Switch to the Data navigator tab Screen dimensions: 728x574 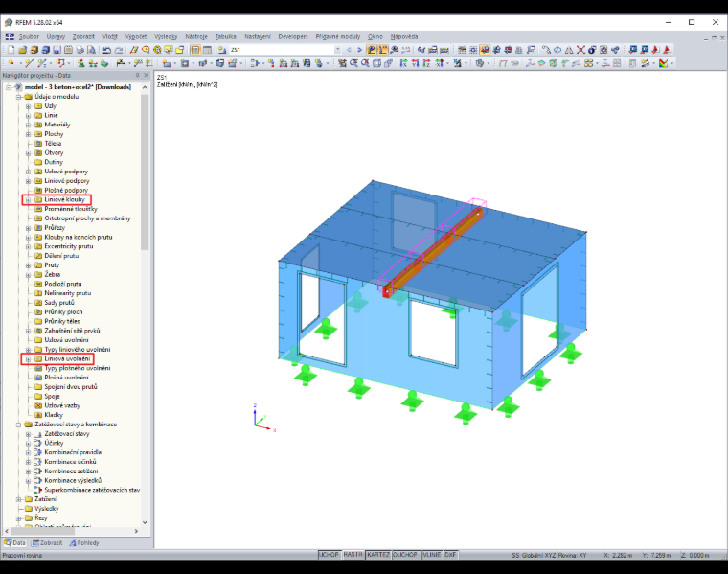pyautogui.click(x=15, y=542)
